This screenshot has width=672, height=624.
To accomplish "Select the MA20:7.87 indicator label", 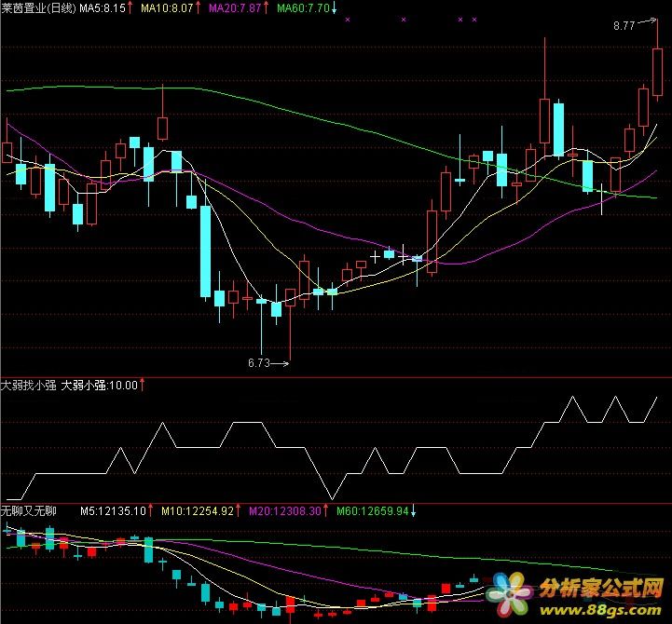I will pyautogui.click(x=235, y=8).
